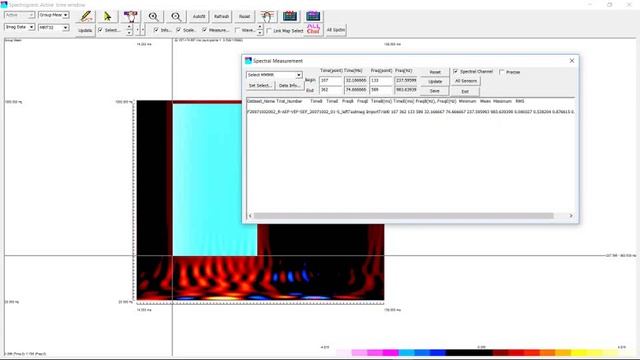
Task: Click the End Time(ms) field
Action: coord(356,90)
